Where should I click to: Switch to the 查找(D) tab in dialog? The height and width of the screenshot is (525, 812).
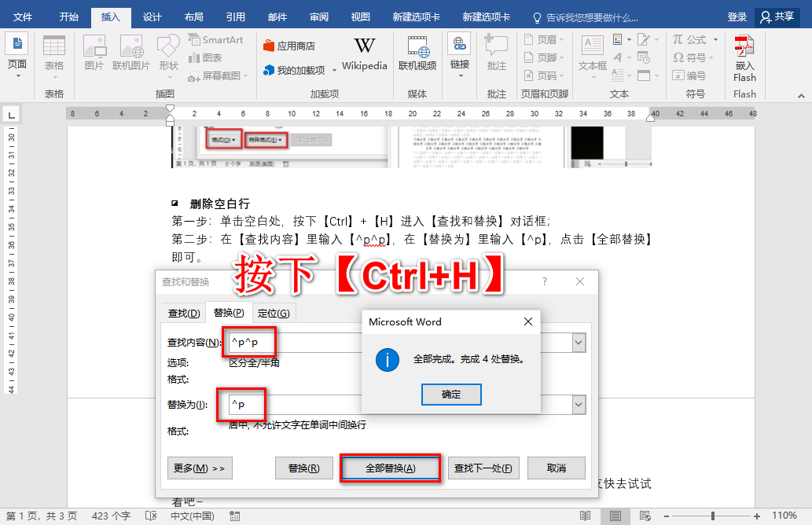tap(184, 314)
